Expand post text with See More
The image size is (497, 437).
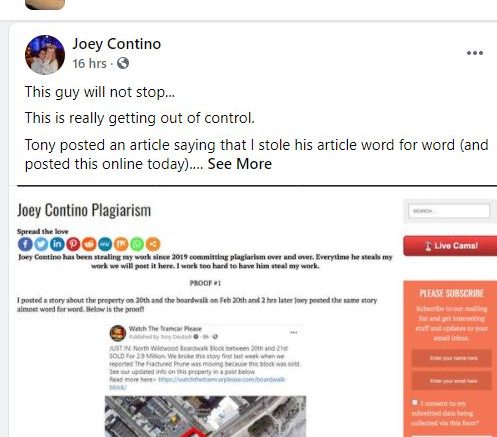click(240, 164)
